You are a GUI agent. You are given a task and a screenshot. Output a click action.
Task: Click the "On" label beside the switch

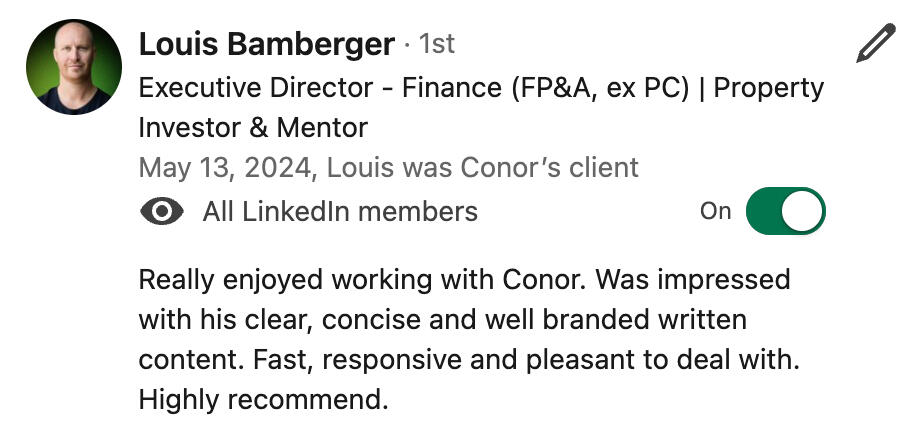click(x=715, y=212)
